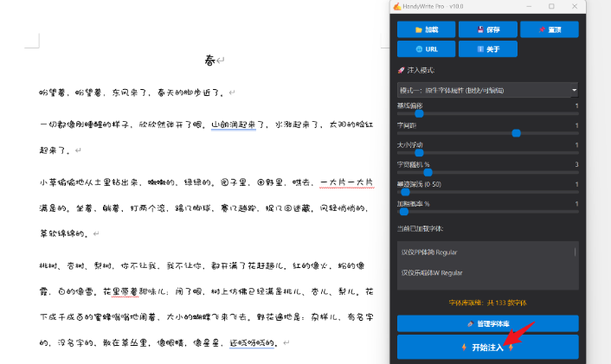Expand the 注入模式 mode dropdown
Viewport: 611px width, 364px height.
click(x=487, y=90)
